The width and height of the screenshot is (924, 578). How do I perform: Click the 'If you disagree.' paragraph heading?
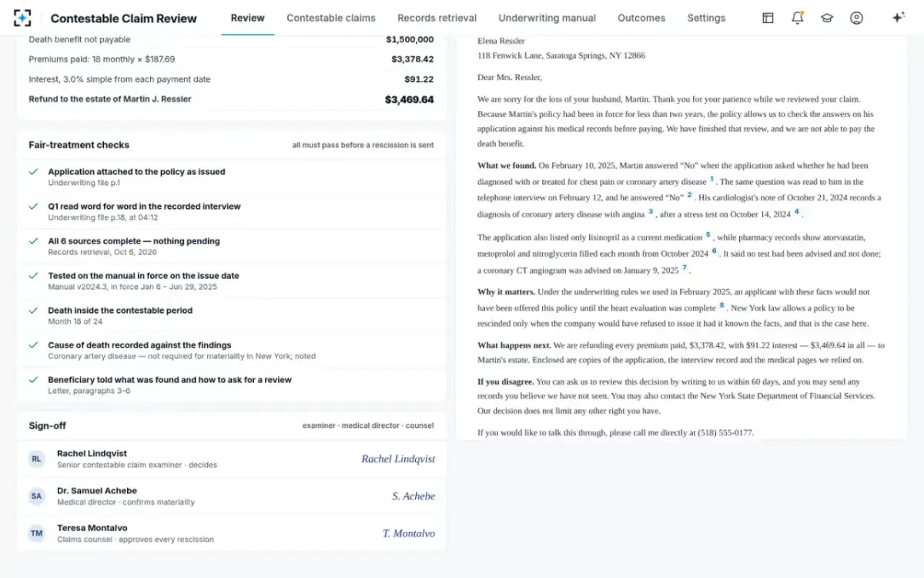506,381
